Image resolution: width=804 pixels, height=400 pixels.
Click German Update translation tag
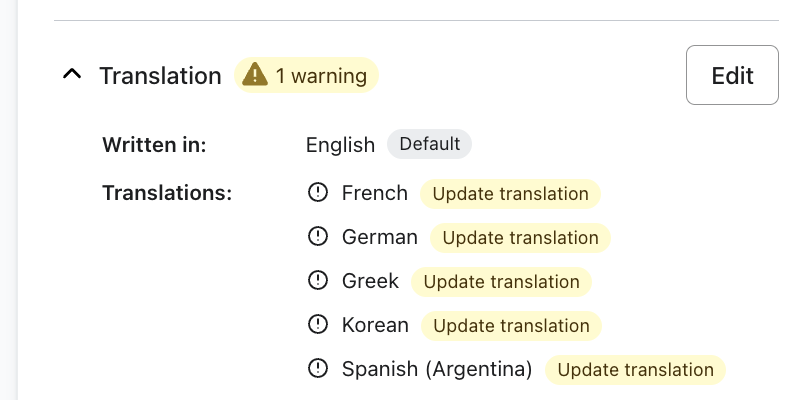[x=520, y=238]
